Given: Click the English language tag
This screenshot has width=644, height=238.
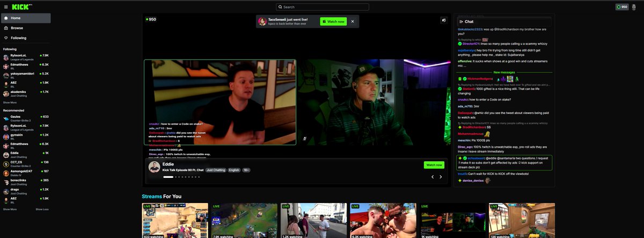Looking at the screenshot, I should pos(234,170).
